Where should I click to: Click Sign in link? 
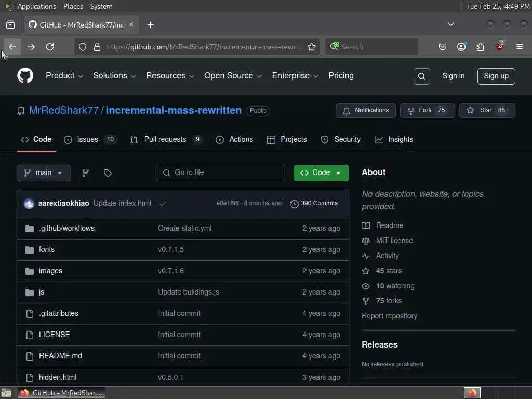click(453, 76)
